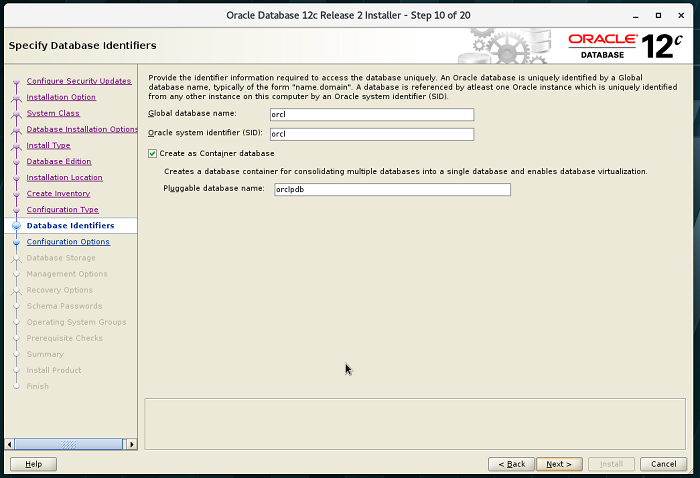Click the Global database name field
This screenshot has height=478, width=700.
370,114
